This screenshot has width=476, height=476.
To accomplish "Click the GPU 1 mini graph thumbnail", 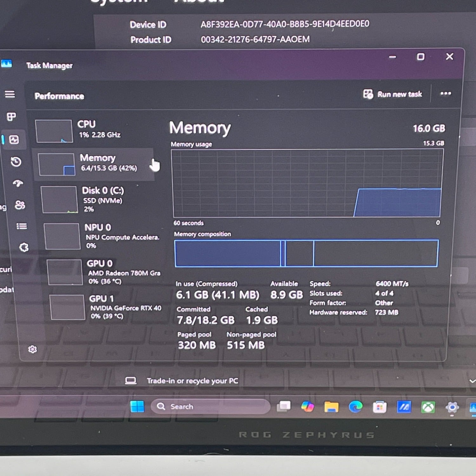I will (x=67, y=307).
